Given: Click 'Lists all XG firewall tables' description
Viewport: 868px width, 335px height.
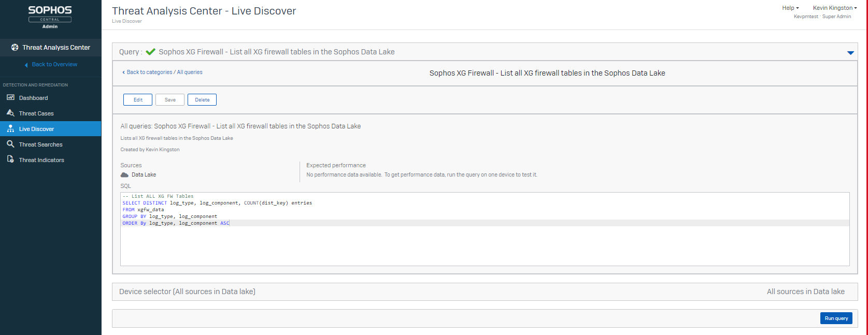Looking at the screenshot, I should [x=177, y=138].
